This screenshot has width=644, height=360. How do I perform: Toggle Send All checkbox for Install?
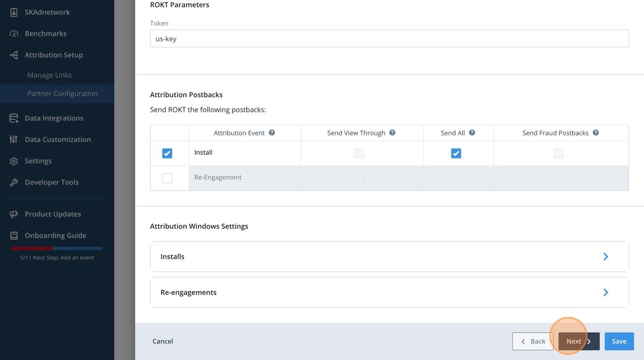[456, 154]
